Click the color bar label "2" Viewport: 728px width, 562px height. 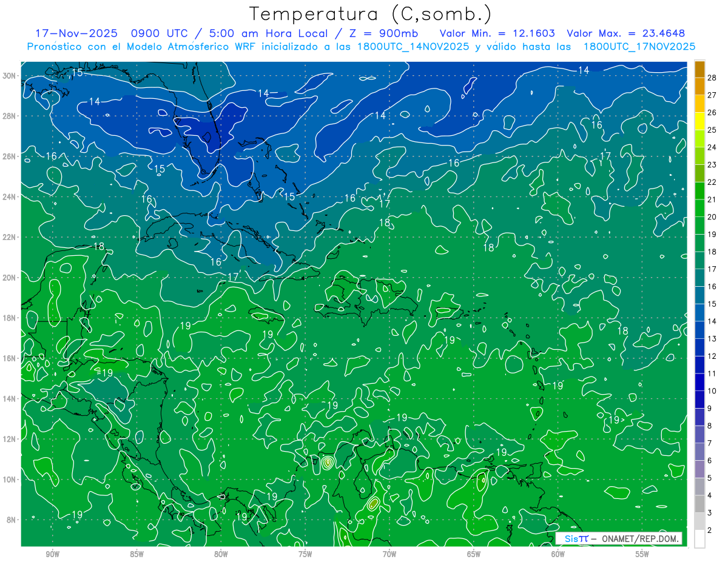(x=710, y=530)
